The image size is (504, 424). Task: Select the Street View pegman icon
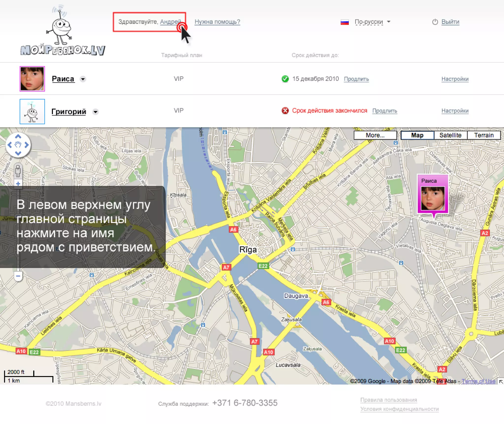pyautogui.click(x=18, y=171)
